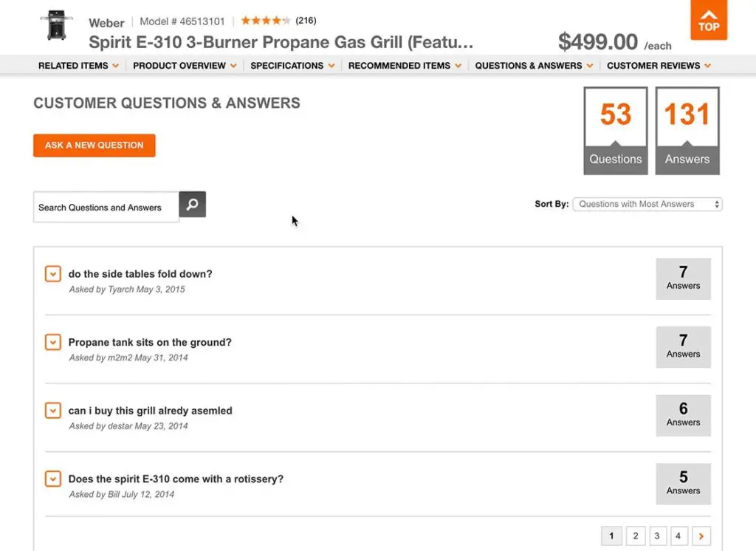The image size is (756, 551).
Task: Expand the 'Propane tank sits on the ground?' question
Action: pos(52,342)
